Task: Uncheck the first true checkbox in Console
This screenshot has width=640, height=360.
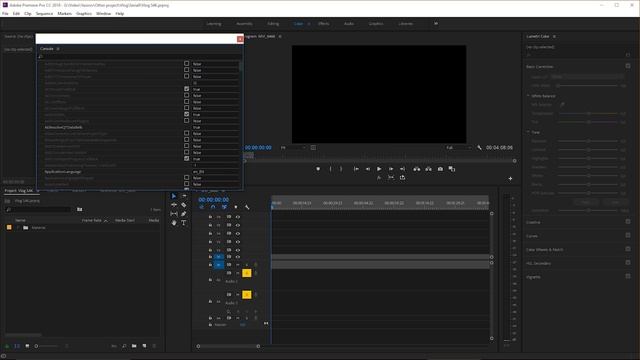Action: pyautogui.click(x=187, y=89)
